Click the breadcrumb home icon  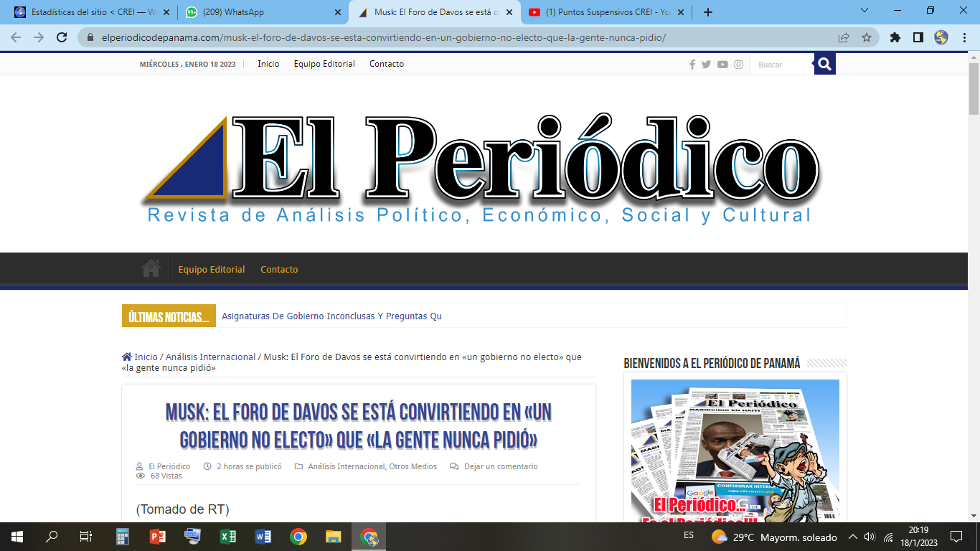tap(126, 357)
